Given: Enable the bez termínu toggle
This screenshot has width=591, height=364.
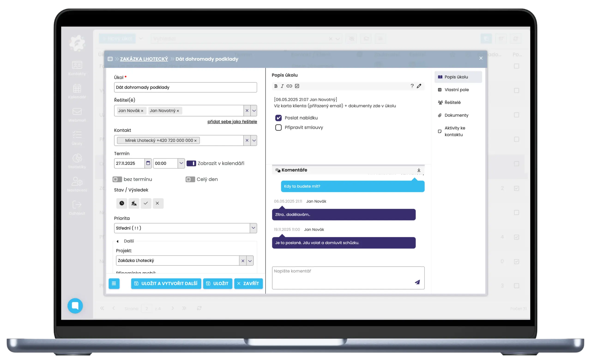Looking at the screenshot, I should click(117, 179).
